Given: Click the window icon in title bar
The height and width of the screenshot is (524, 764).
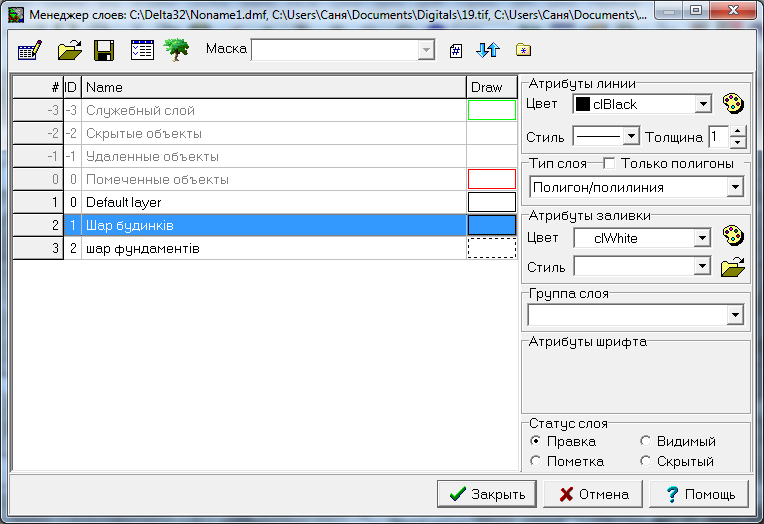Looking at the screenshot, I should (16, 15).
